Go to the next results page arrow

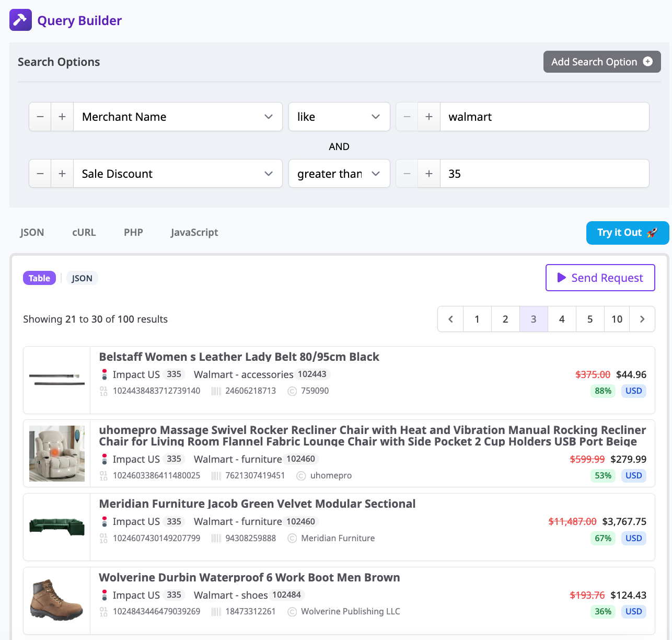(642, 319)
